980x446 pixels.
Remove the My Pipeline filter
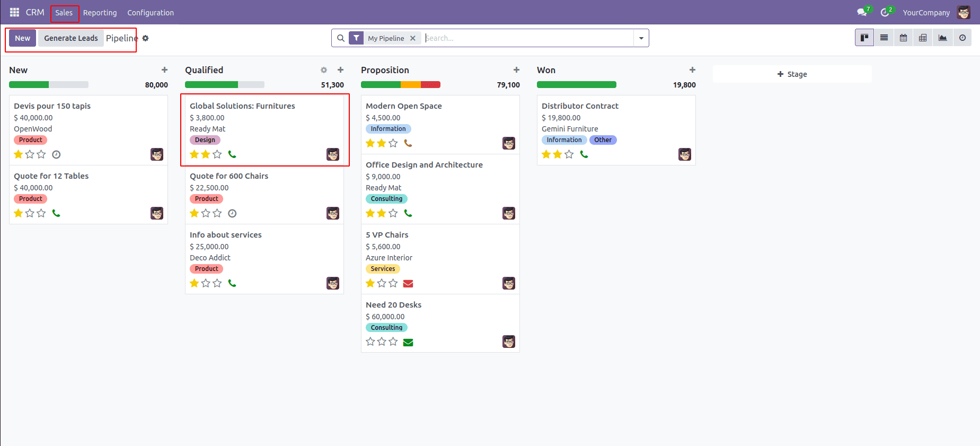point(413,38)
